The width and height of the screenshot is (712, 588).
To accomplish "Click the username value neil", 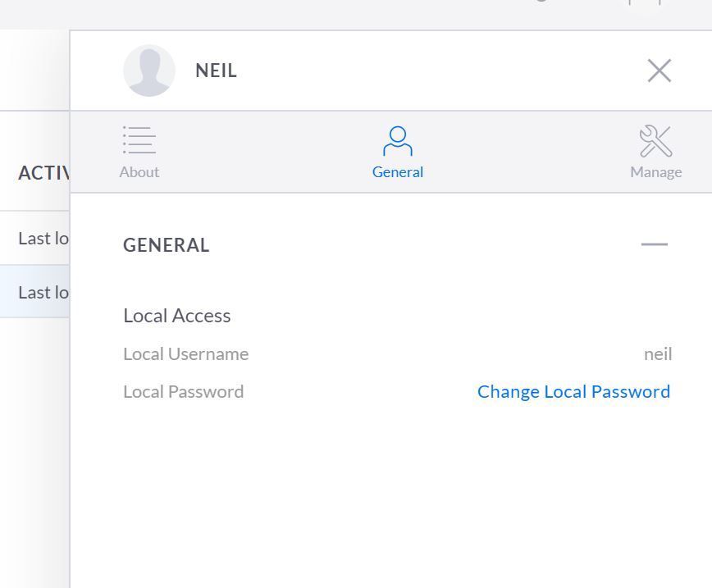I will tap(657, 354).
